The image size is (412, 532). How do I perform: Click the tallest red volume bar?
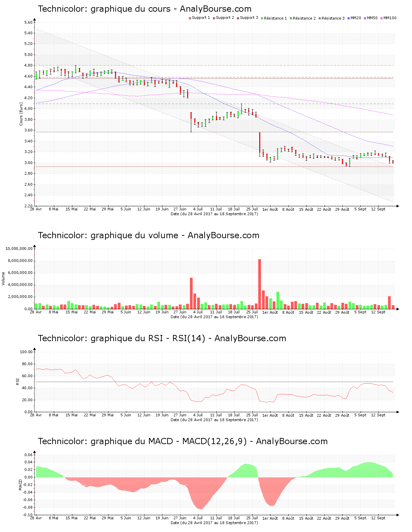(x=260, y=284)
